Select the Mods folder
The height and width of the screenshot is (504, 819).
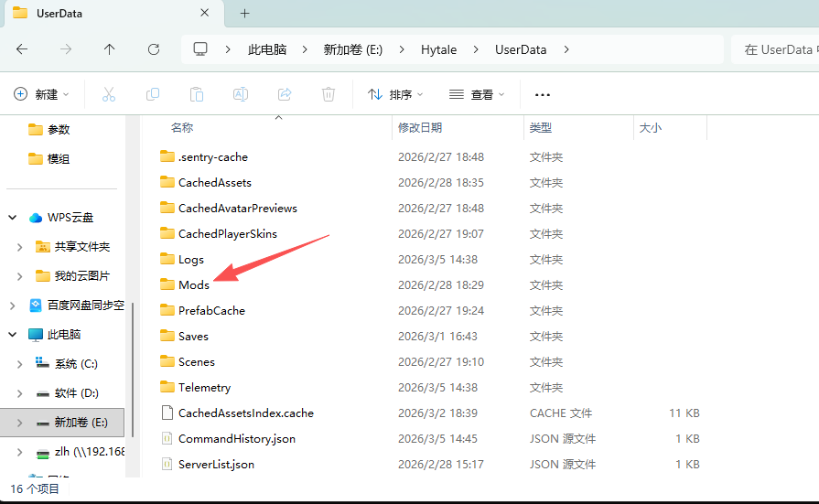(193, 285)
